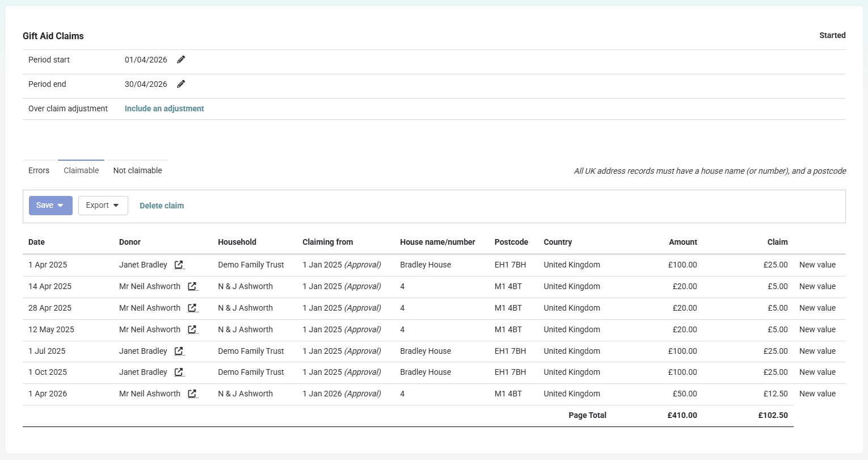The height and width of the screenshot is (460, 868).
Task: Open Neil Ashworth's record in 1 Apr 2026 row
Action: 192,394
